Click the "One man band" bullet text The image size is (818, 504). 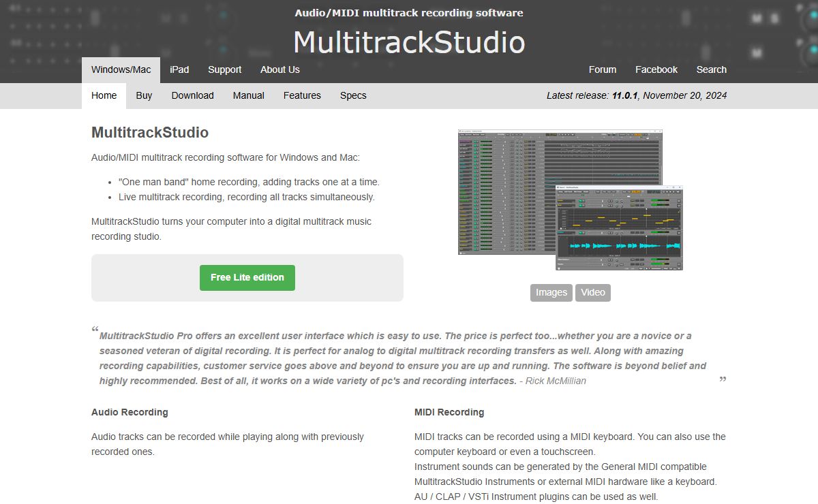[x=249, y=182]
